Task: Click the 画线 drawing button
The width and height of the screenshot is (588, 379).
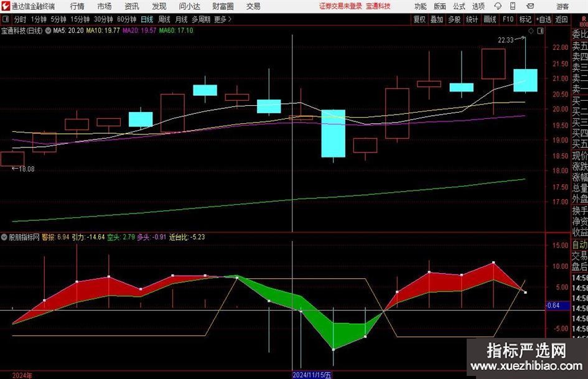Action: coord(490,19)
